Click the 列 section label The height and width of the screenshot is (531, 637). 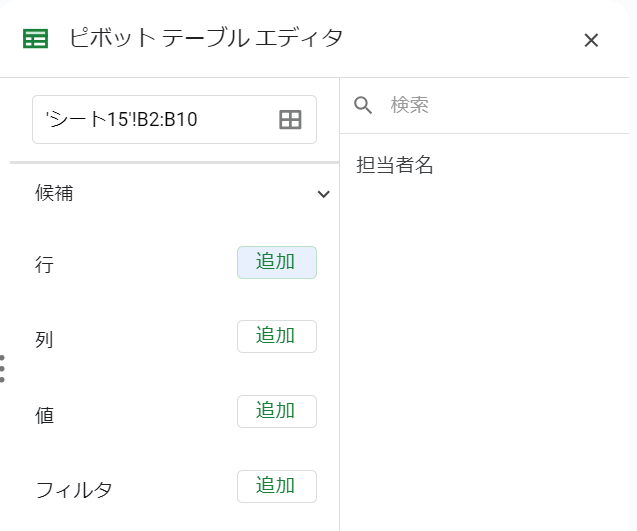[x=44, y=340]
